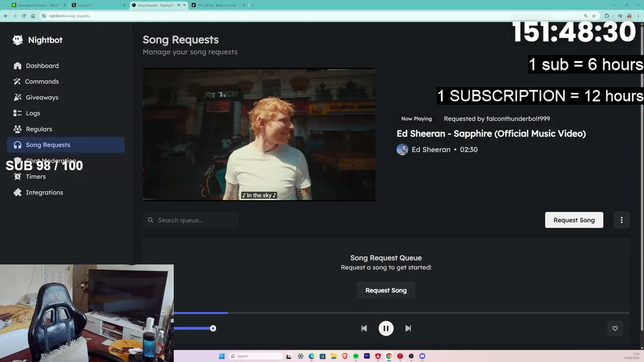Viewport: 644px width, 362px height.
Task: Skip to the previous song
Action: tap(364, 328)
